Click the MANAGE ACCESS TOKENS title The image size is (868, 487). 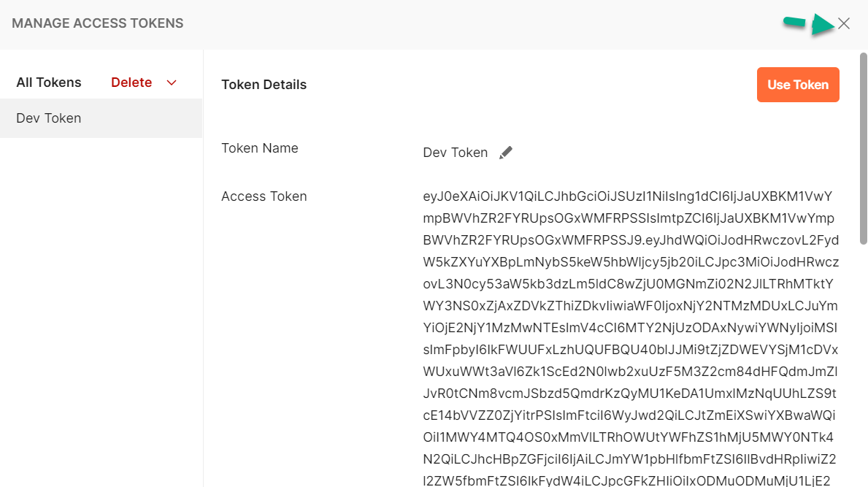point(97,23)
